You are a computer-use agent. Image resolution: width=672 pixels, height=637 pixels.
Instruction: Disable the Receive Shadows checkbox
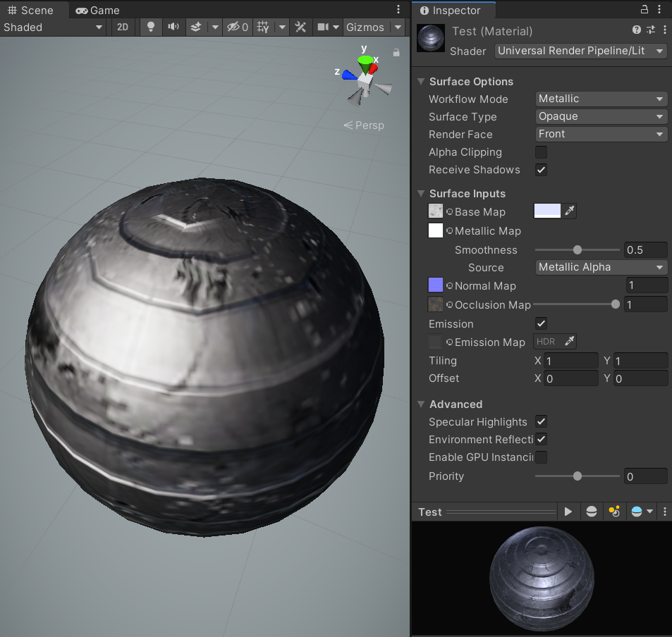tap(541, 170)
